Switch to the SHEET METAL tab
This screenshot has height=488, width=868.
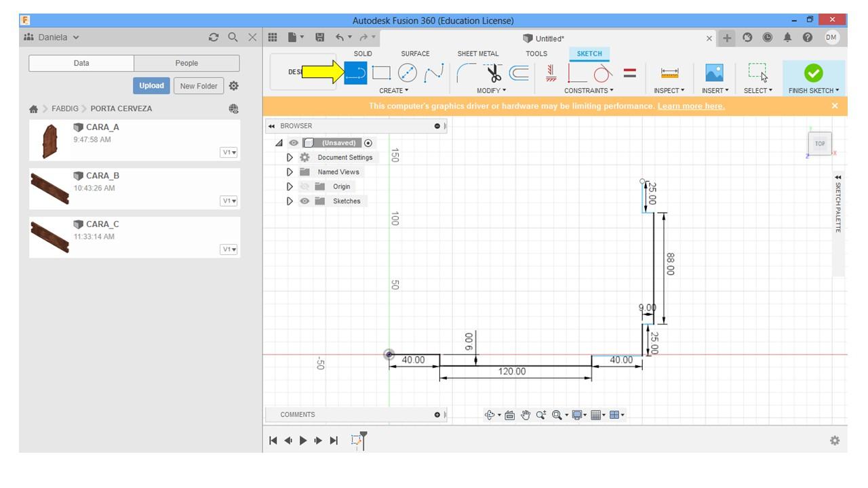478,54
